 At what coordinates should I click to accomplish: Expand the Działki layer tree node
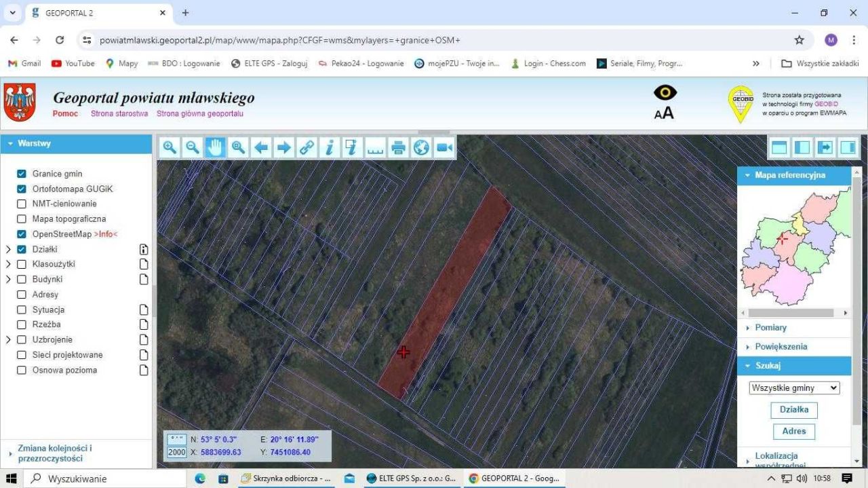[x=8, y=249]
